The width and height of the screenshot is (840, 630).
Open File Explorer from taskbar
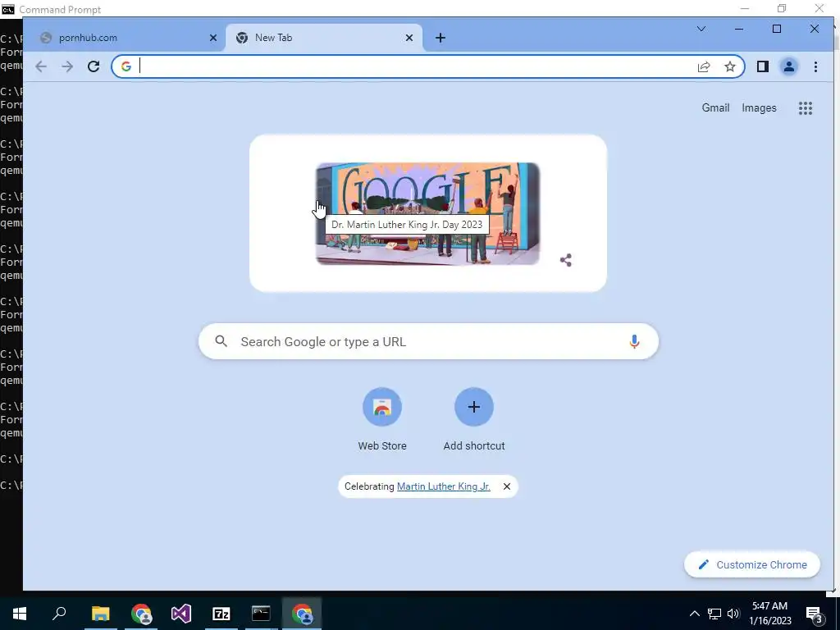coord(100,614)
